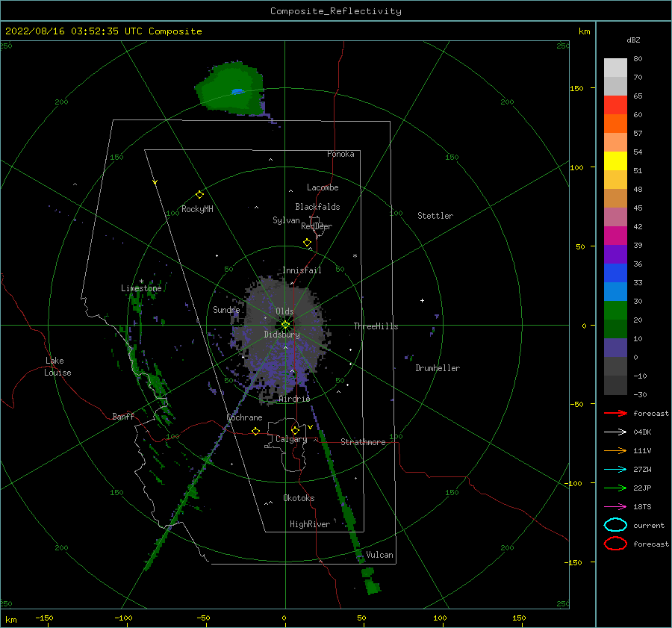Click the yellow diamond marker below RedDeer
The image size is (672, 628).
click(307, 243)
